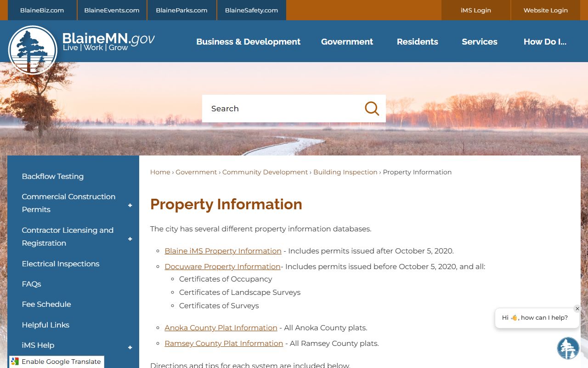Screen dimensions: 588x368
Task: Click Building Inspection breadcrumb link
Action: coord(345,172)
